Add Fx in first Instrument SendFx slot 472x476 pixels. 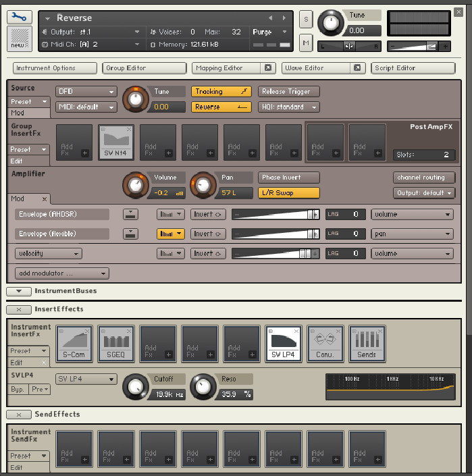pos(74,449)
